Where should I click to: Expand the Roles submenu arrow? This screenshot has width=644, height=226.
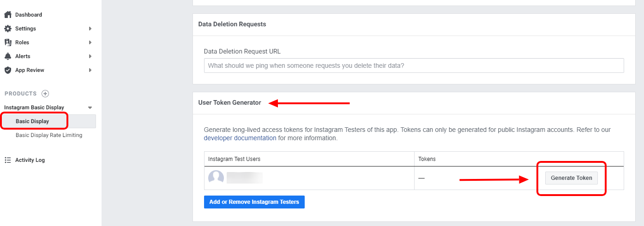(90, 42)
